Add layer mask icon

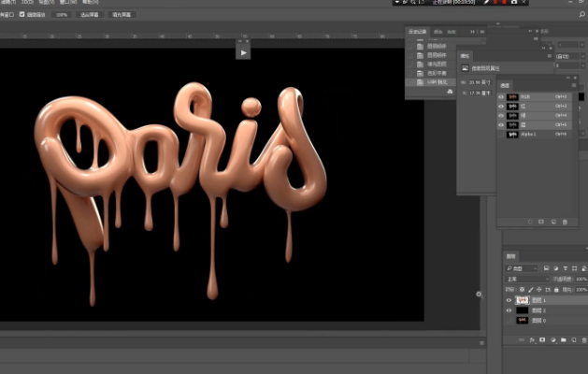[542, 339]
